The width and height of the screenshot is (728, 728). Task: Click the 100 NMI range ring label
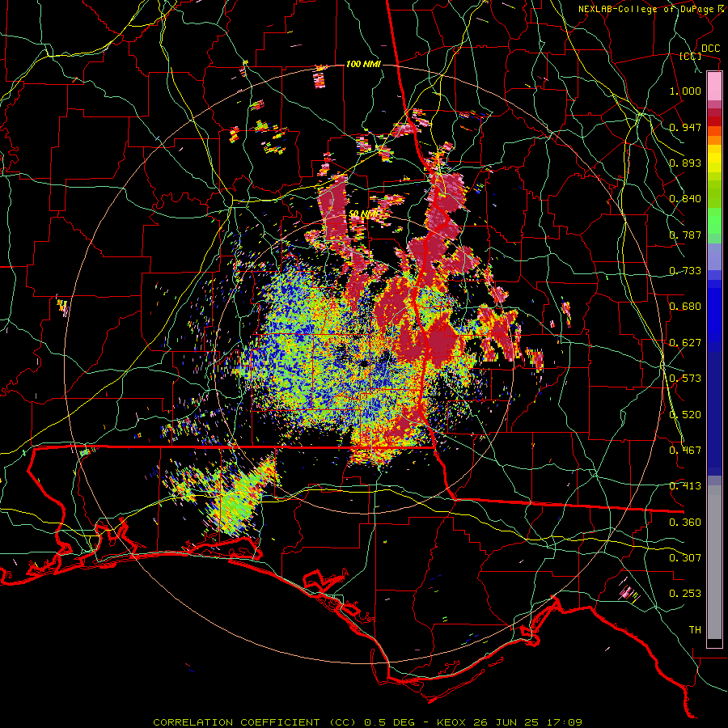pos(363,64)
